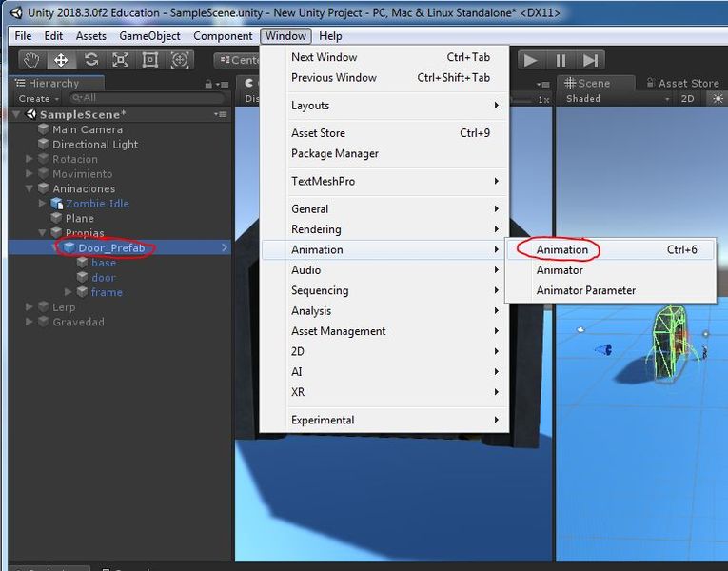Toggle scene lighting sun icon
Screen dimensions: 728x571
click(x=718, y=98)
